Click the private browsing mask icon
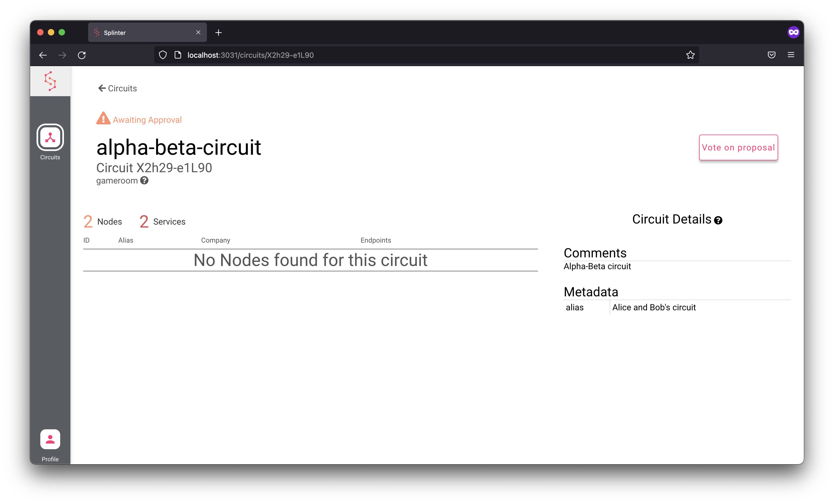The width and height of the screenshot is (834, 504). 793,32
